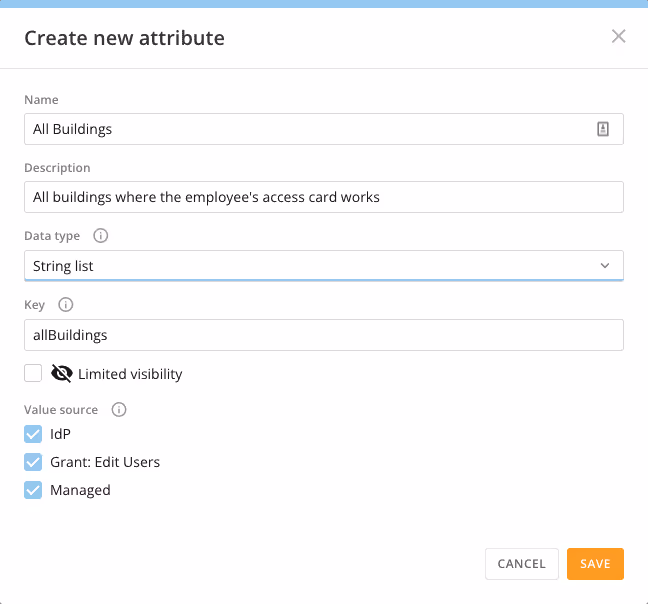
Task: Click into the Description text field
Action: [x=324, y=197]
